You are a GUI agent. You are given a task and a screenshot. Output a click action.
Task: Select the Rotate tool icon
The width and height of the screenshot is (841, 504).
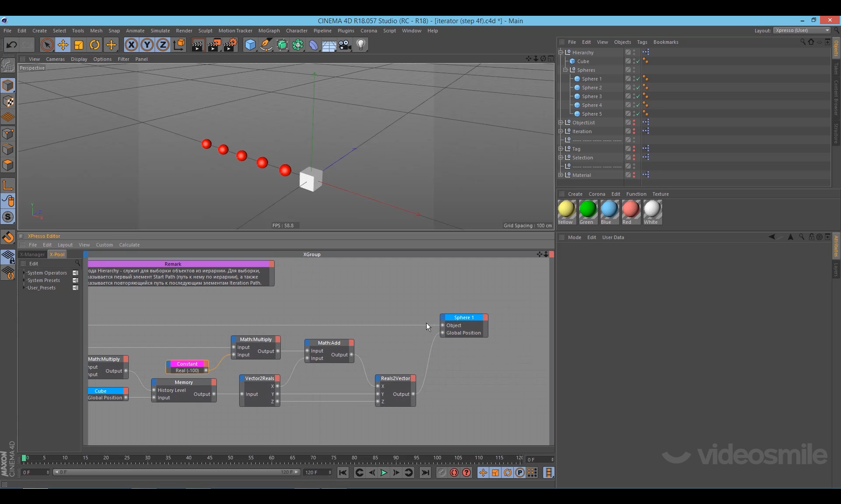pyautogui.click(x=95, y=45)
